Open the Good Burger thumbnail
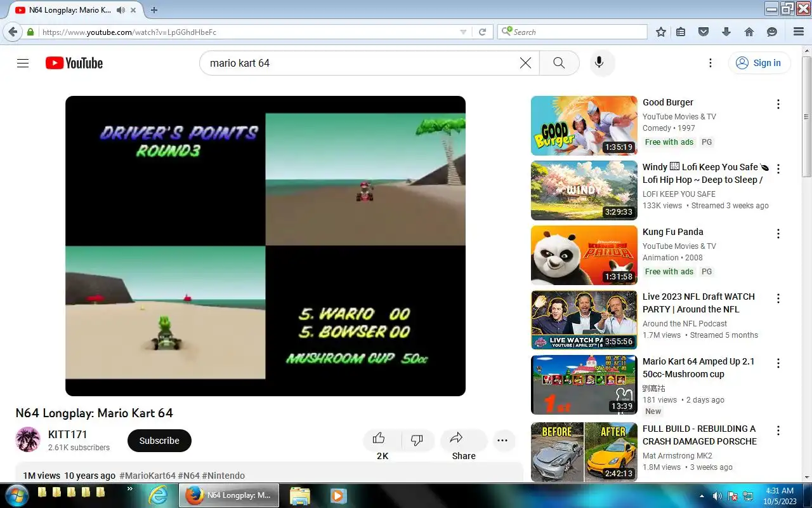Image resolution: width=812 pixels, height=508 pixels. coord(584,126)
